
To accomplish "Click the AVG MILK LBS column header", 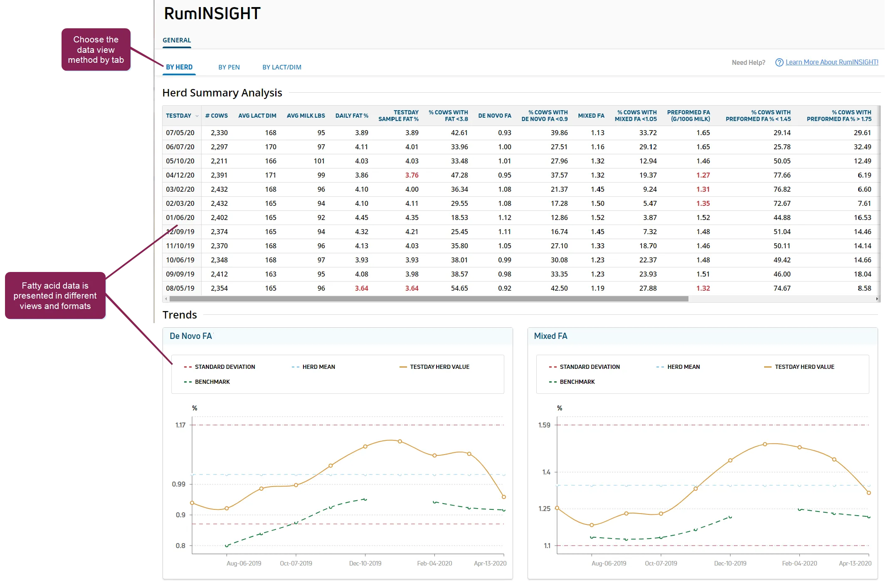I will 306,116.
